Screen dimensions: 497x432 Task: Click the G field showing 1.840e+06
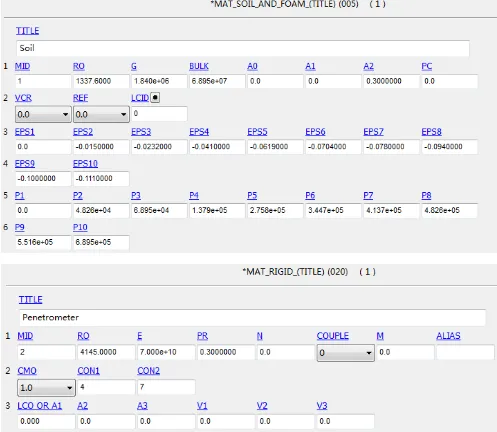click(159, 81)
